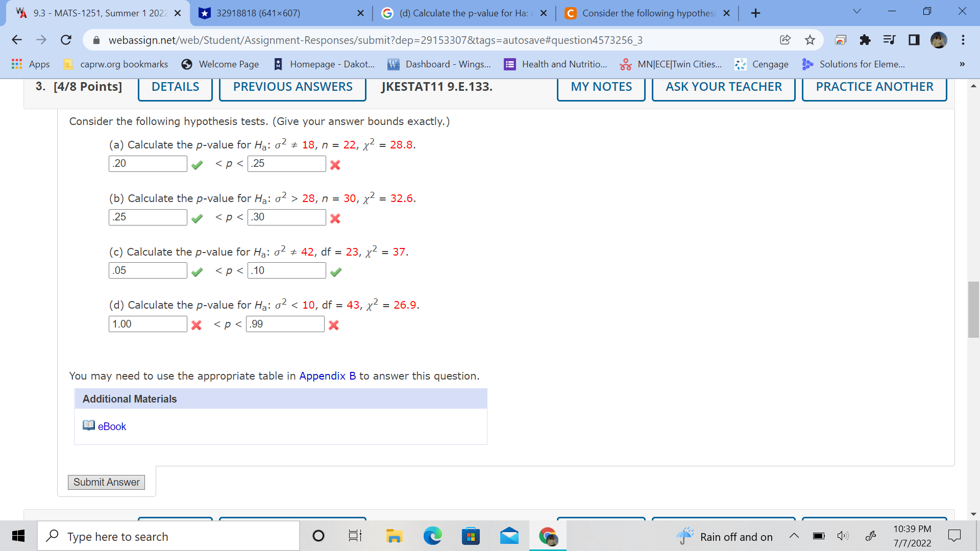Show hidden system tray icons
The height and width of the screenshot is (551, 980).
794,536
